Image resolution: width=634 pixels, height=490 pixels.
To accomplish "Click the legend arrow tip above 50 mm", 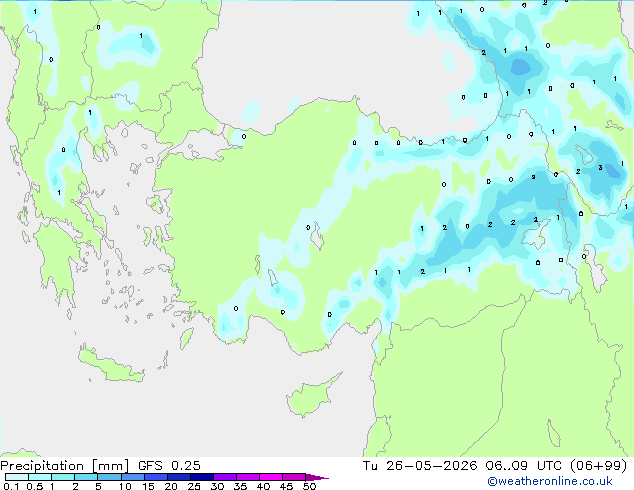I will 317,477.
